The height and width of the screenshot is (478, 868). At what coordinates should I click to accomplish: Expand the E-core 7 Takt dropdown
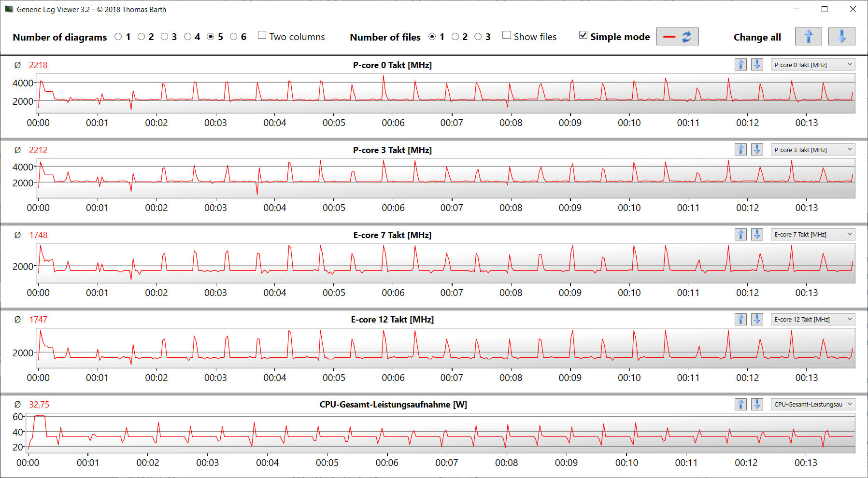812,235
